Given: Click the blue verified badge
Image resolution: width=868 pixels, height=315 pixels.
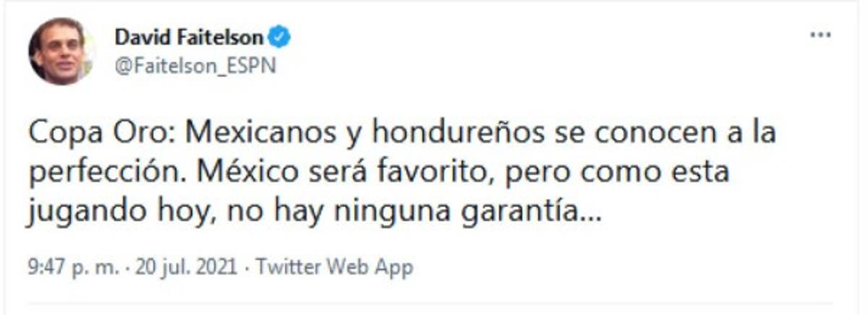Looking at the screenshot, I should (279, 37).
